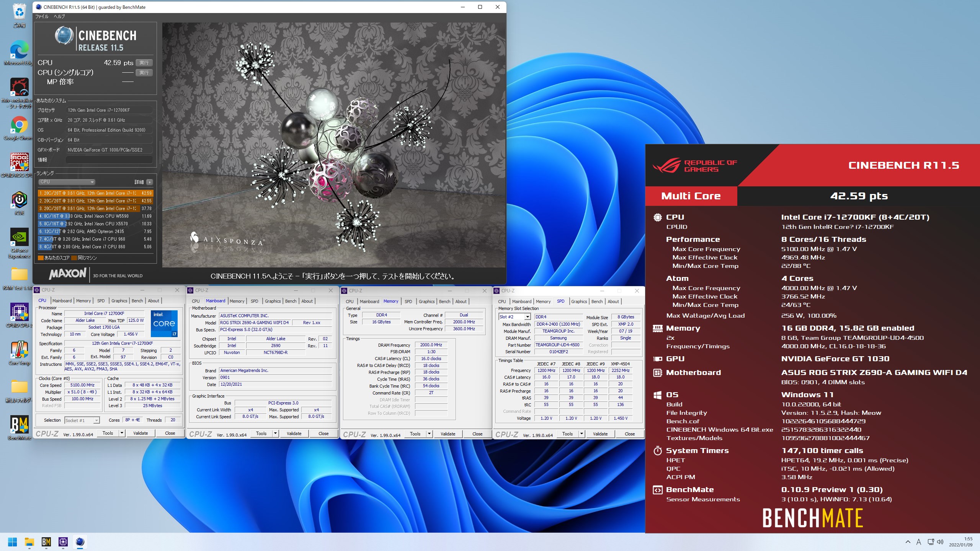Open Graphics tab in third CPU-Z window
Image resolution: width=980 pixels, height=551 pixels.
coord(426,302)
